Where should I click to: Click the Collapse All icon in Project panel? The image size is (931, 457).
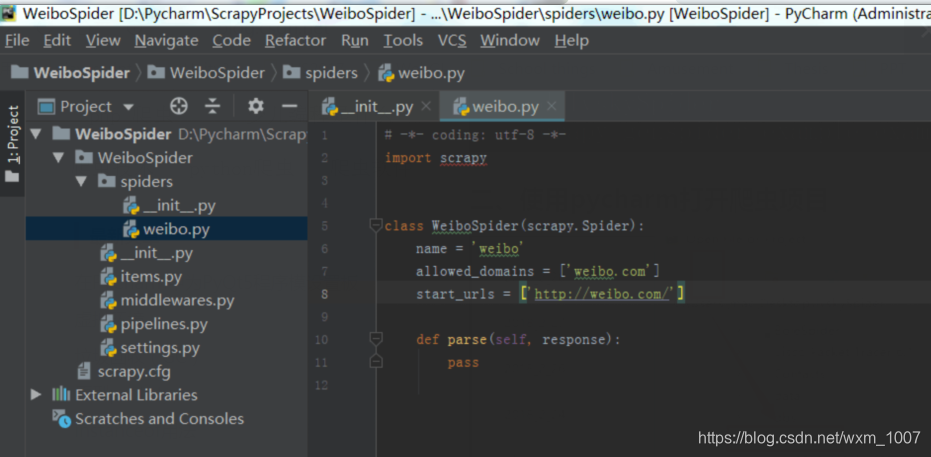tap(212, 107)
